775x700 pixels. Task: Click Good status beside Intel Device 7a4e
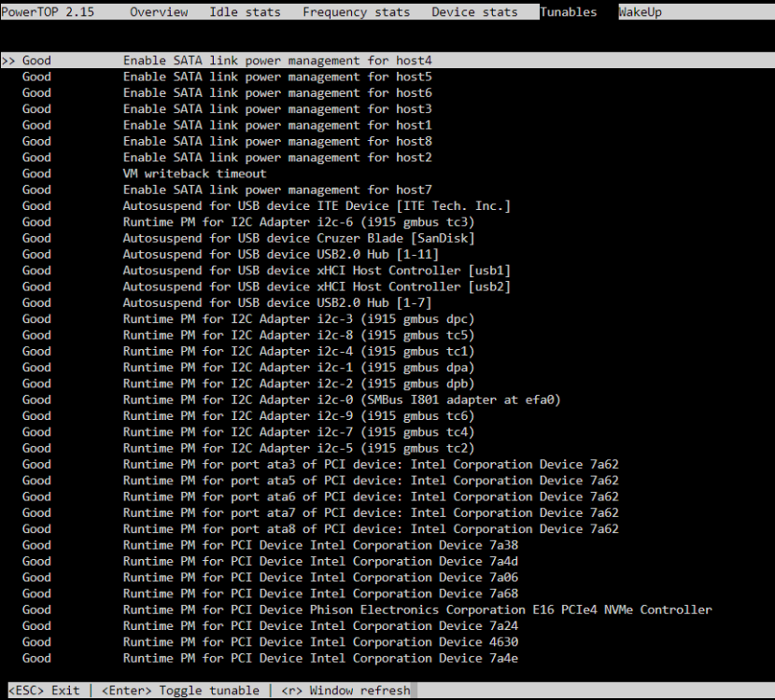(x=36, y=658)
